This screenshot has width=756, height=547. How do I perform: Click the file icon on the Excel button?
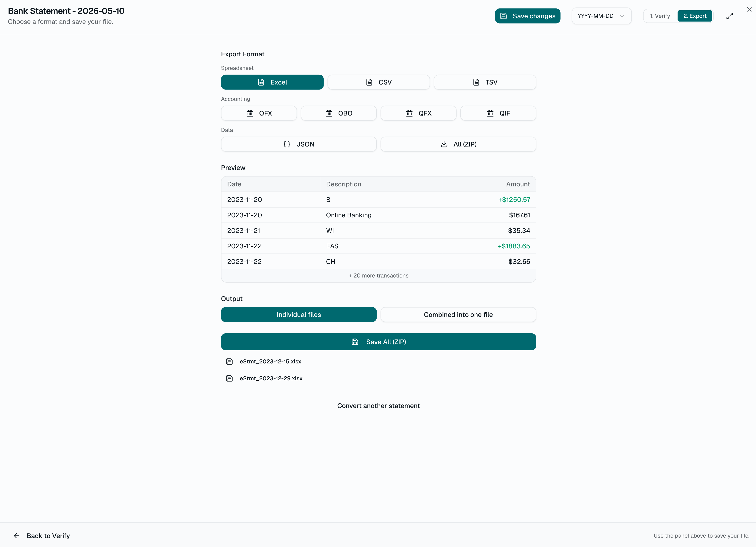(x=261, y=82)
